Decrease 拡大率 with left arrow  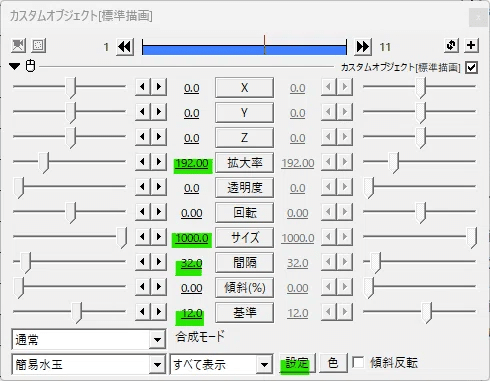pos(143,162)
